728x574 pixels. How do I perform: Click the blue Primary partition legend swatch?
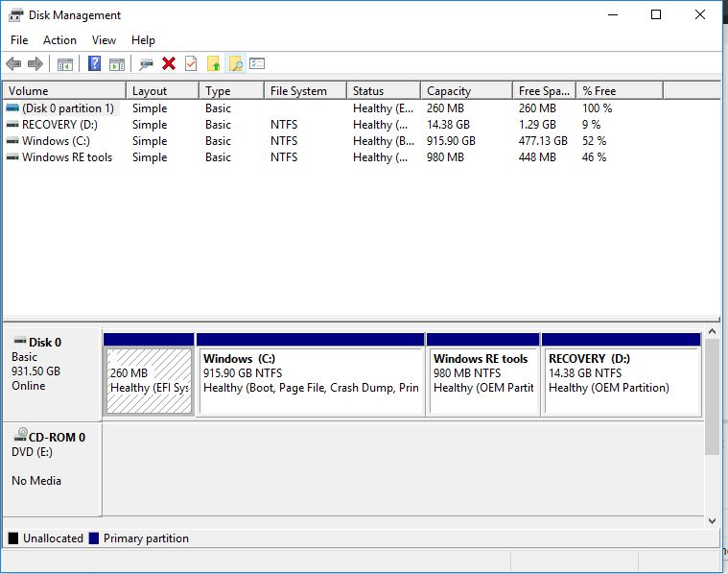(x=94, y=538)
